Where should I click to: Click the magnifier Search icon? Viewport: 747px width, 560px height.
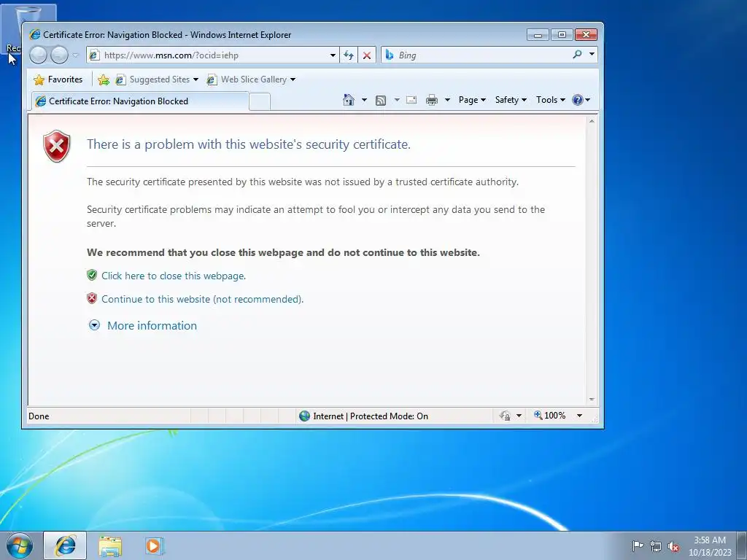click(x=578, y=54)
